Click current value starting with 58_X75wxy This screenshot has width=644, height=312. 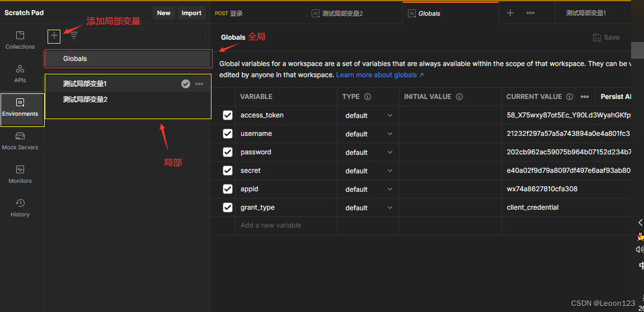(569, 115)
